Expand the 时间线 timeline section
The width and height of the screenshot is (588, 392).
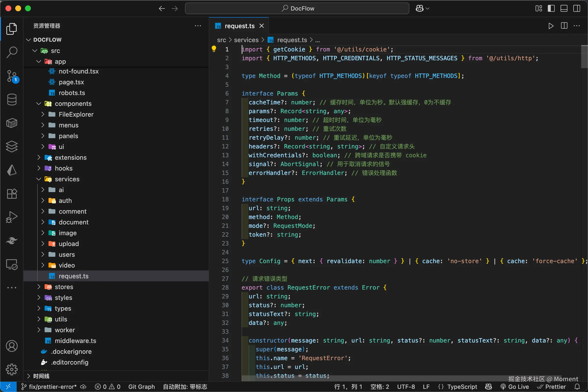click(x=41, y=376)
